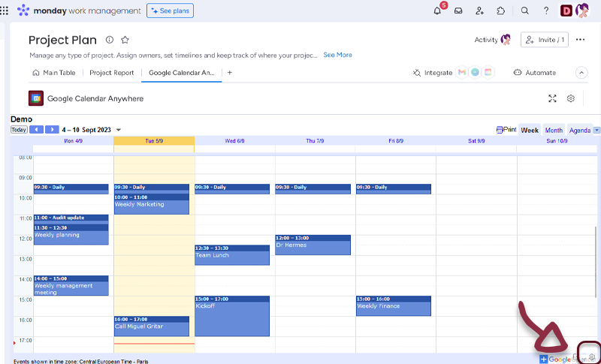Open the apps puzzle-piece icon
Screen dimensions: 601x364
(x=501, y=11)
